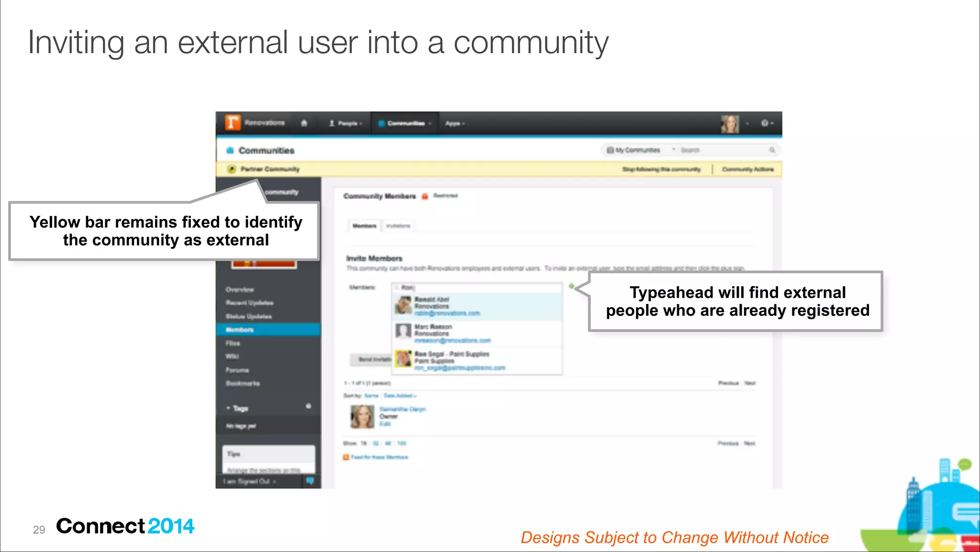
Task: Click the Members typeahead input containing Ron
Action: point(477,287)
